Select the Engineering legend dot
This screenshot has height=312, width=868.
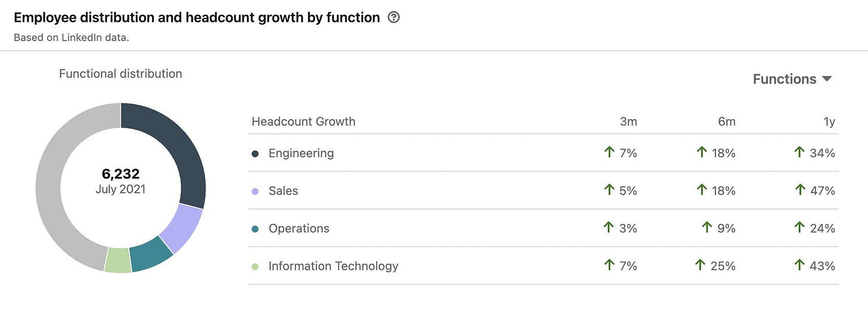click(255, 154)
